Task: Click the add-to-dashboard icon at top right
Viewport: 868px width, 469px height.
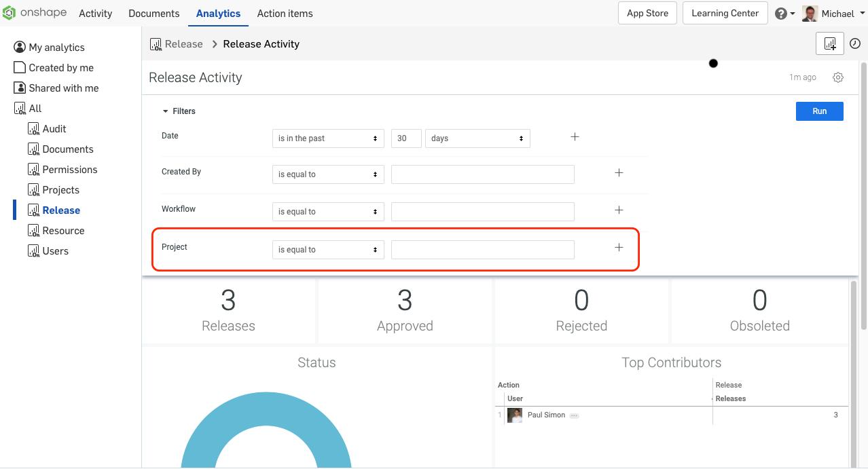Action: pyautogui.click(x=830, y=43)
